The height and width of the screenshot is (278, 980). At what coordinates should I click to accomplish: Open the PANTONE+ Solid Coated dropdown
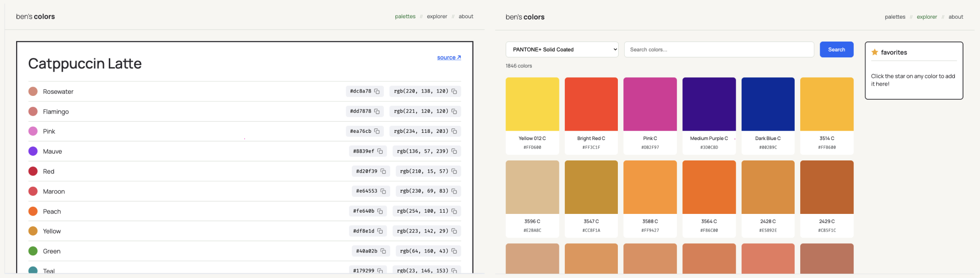click(561, 50)
